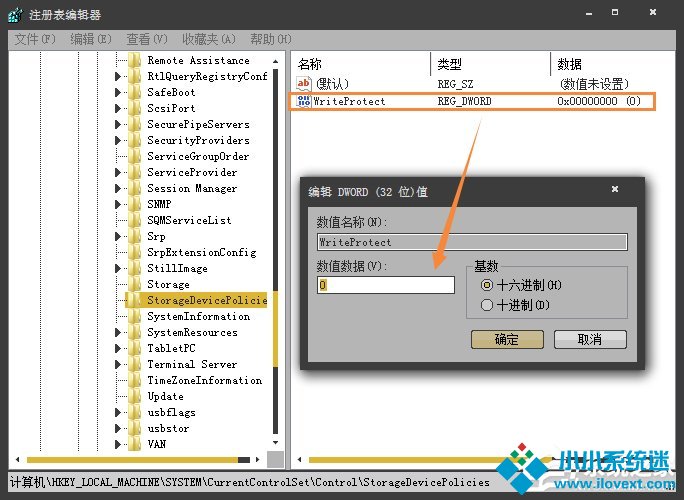Click the Registry Editor app icon in title bar
Screen dimensions: 684x500
[x=15, y=15]
